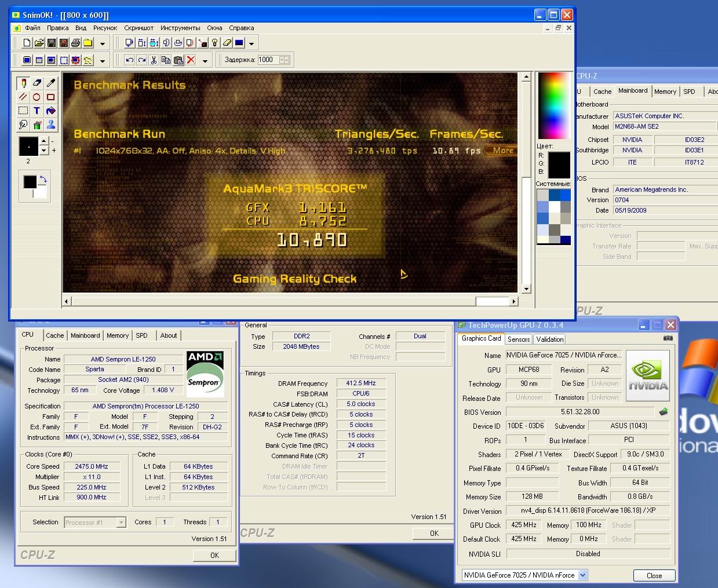Open the image tools toolbar overflow dropdown arrow
The width and height of the screenshot is (718, 588).
click(x=252, y=43)
